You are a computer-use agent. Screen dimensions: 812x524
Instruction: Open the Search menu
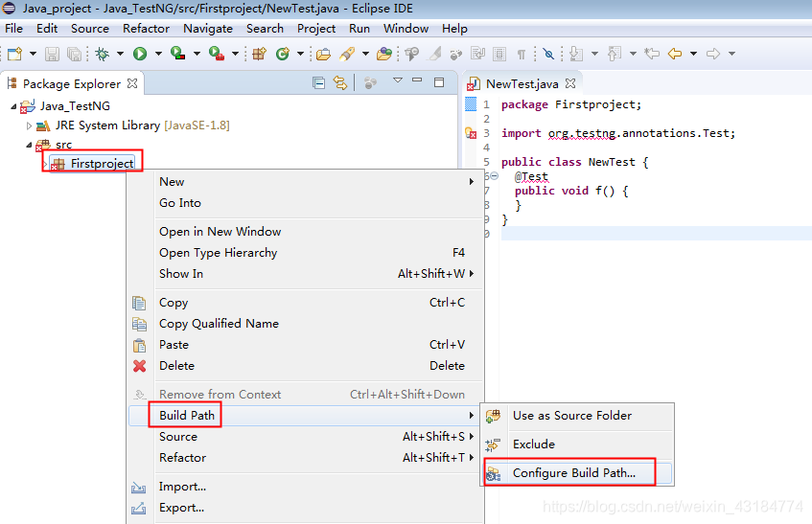tap(266, 29)
